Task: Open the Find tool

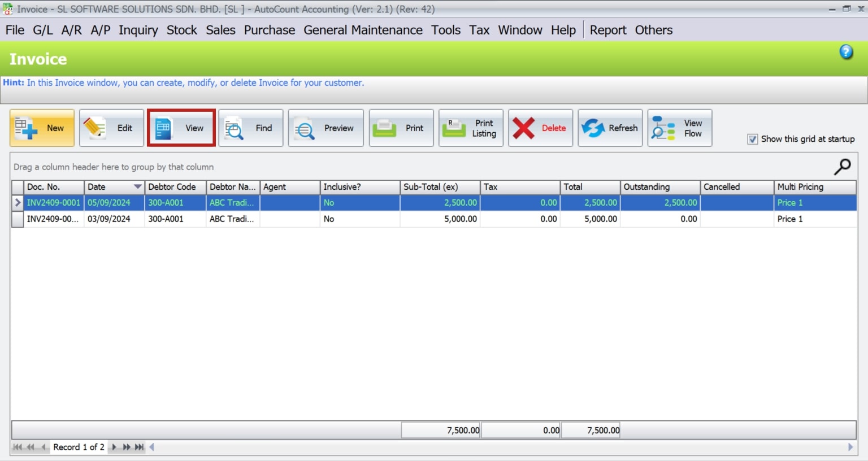Action: coord(250,128)
